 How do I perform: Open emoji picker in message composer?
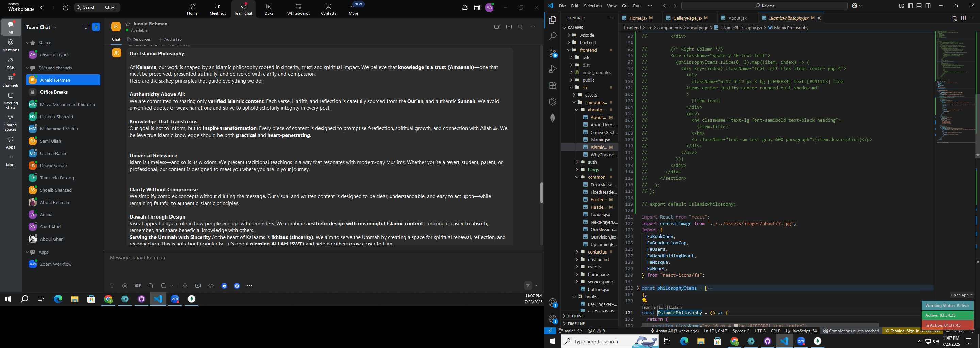pos(125,286)
